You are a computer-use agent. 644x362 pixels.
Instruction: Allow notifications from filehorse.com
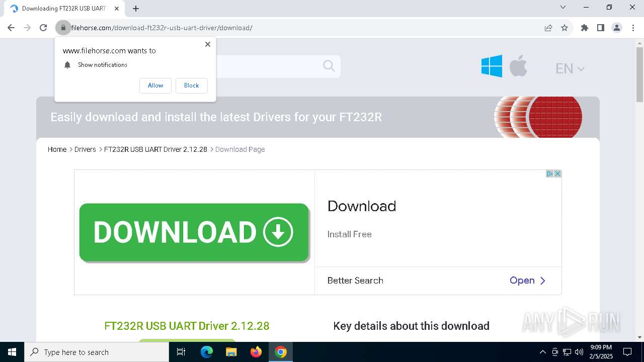pos(155,85)
